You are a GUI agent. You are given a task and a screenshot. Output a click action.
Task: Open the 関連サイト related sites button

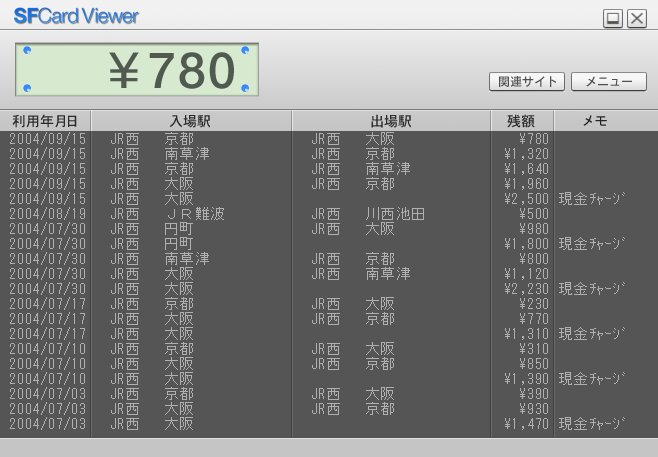527,82
